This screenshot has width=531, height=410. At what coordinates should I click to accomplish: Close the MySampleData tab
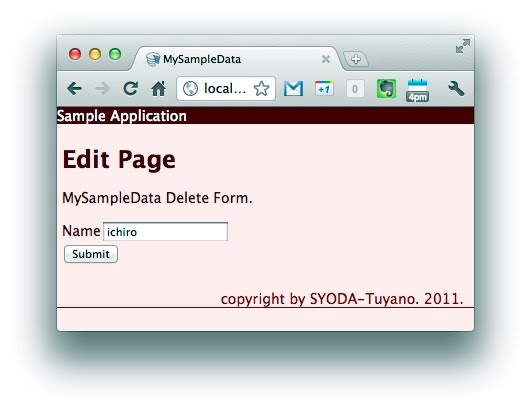(x=326, y=59)
